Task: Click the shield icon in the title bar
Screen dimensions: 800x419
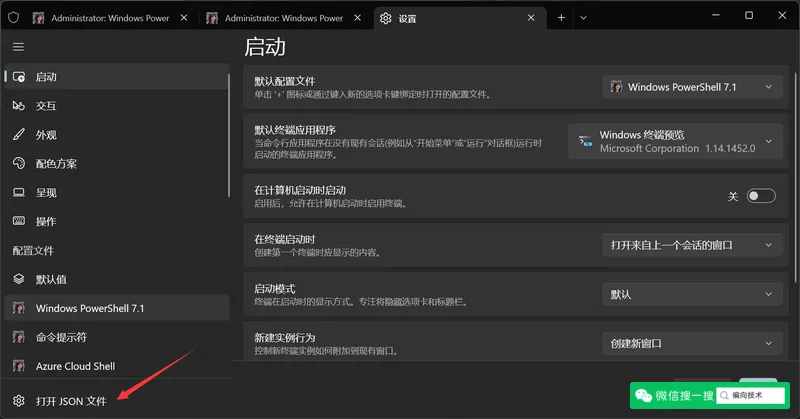Action: (x=14, y=18)
